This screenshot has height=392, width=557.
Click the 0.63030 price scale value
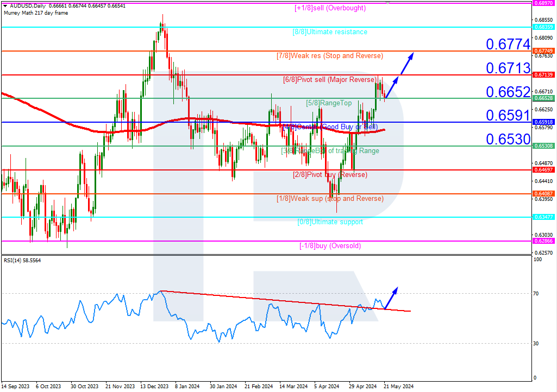[543, 235]
